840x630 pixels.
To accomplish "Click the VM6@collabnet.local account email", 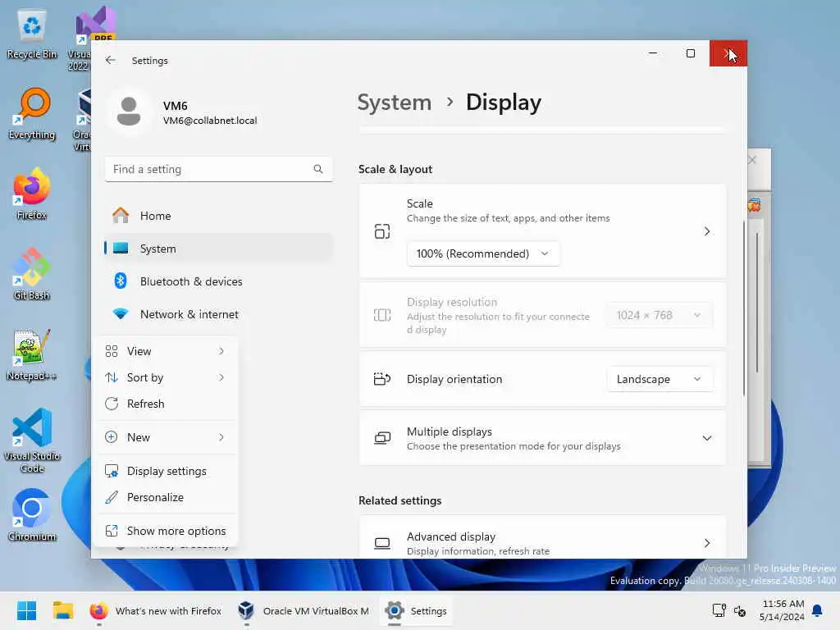I will click(210, 121).
